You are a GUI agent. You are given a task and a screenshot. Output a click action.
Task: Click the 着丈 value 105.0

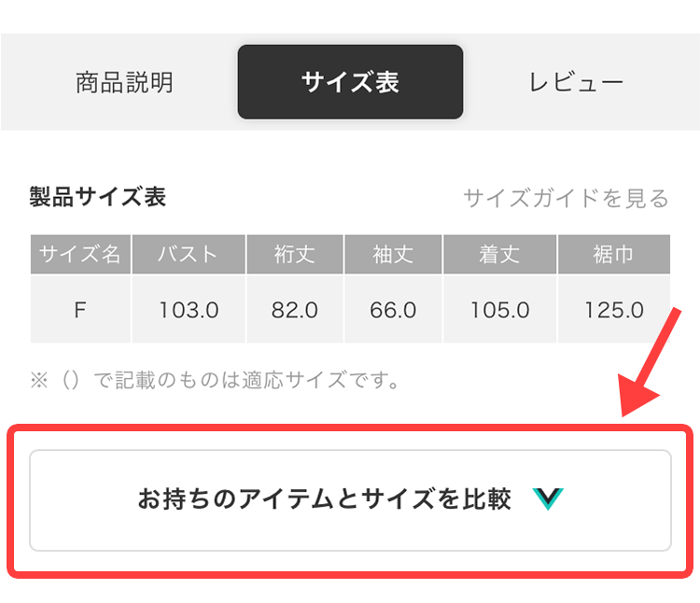(x=499, y=309)
